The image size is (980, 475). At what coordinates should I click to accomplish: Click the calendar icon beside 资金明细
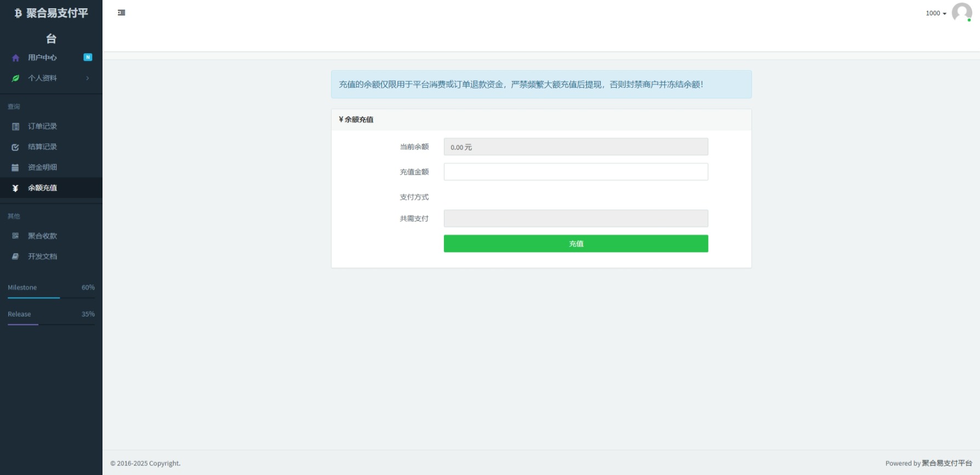[15, 168]
